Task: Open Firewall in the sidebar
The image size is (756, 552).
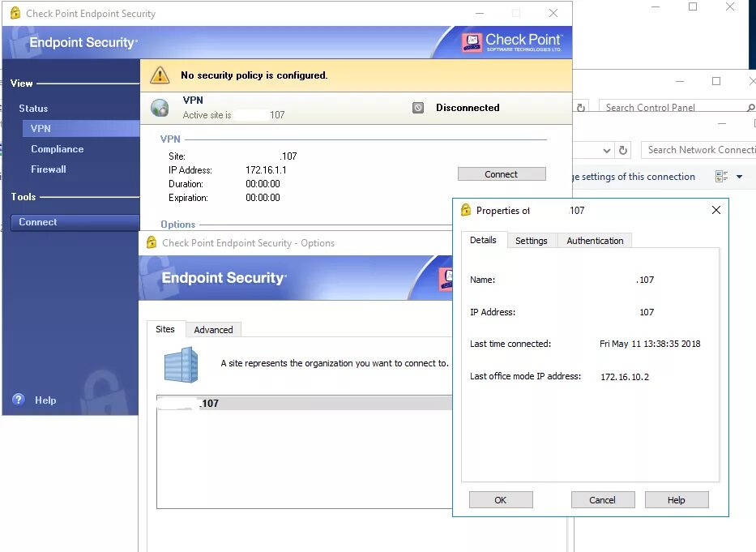Action: pos(49,169)
